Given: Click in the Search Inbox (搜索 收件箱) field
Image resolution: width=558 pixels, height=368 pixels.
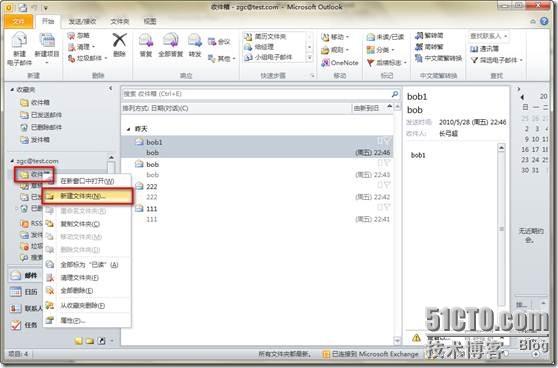Looking at the screenshot, I should click(x=256, y=94).
